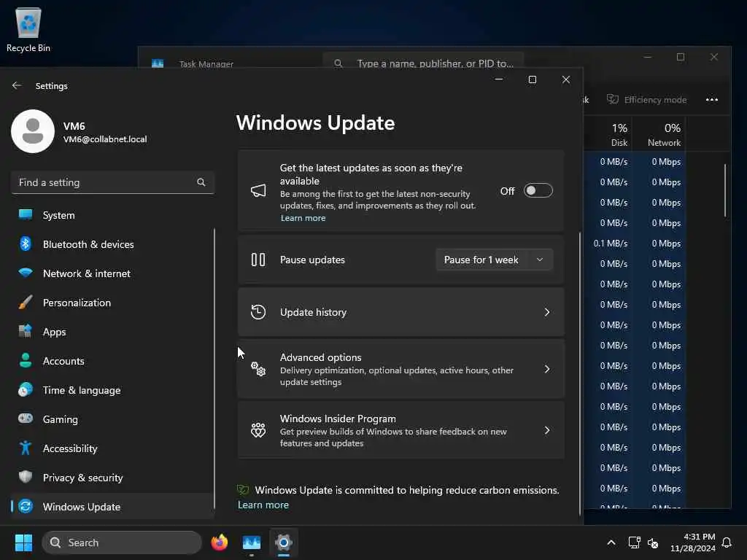Select Windows Update in the sidebar
Image resolution: width=747 pixels, height=560 pixels.
(112, 507)
